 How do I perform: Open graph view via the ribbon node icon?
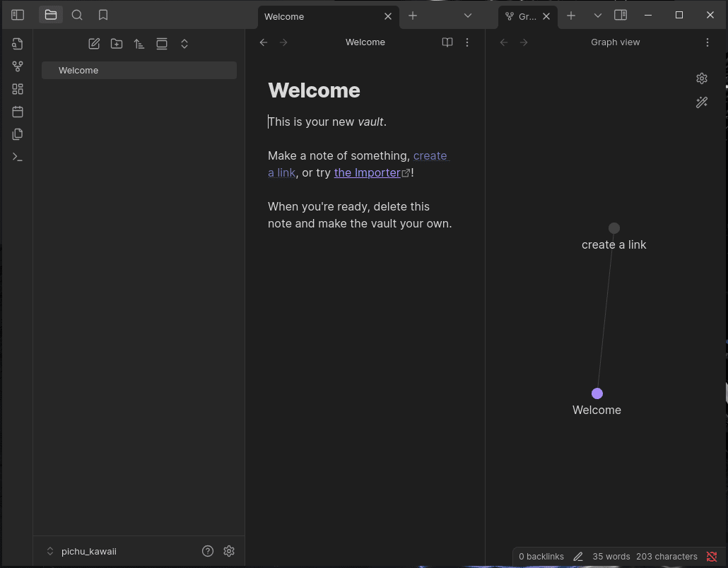(x=18, y=66)
